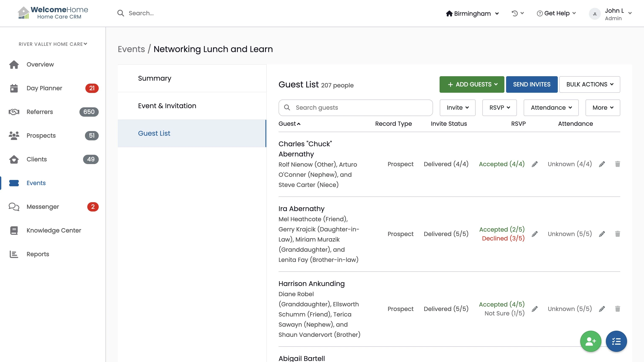644x362 pixels.
Task: Open the Invite filter dropdown
Action: click(457, 108)
